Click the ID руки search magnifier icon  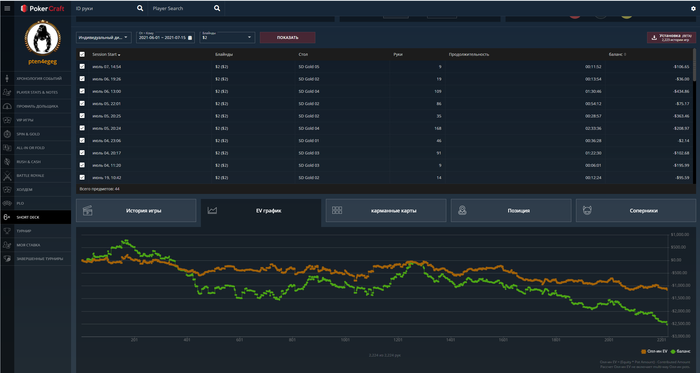140,8
